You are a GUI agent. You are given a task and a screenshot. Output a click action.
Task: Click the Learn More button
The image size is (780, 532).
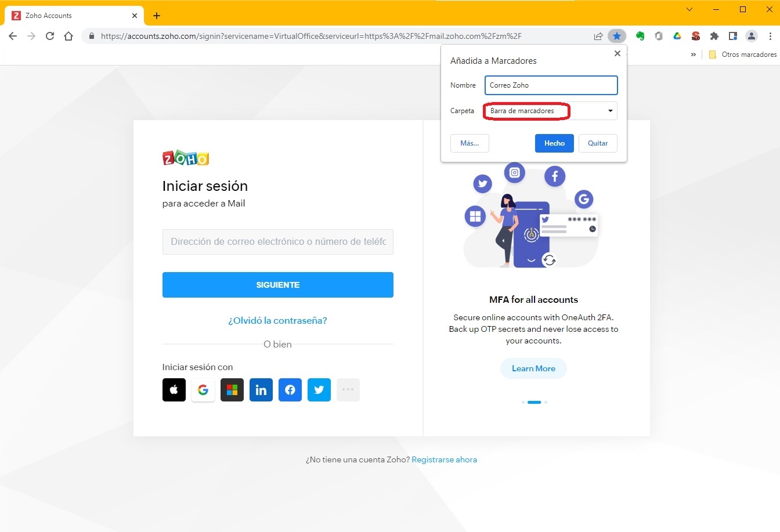[533, 368]
